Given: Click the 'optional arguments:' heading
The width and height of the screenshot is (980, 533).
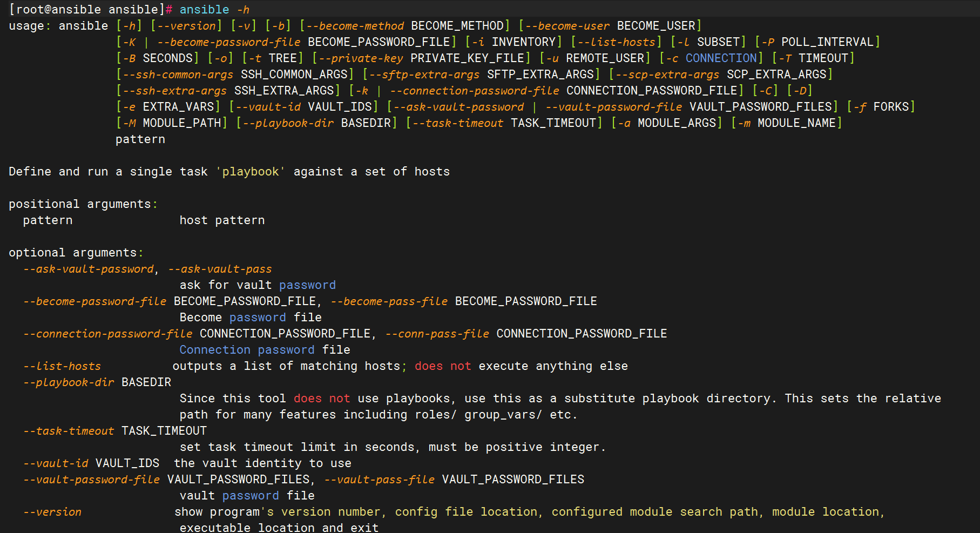Looking at the screenshot, I should (76, 253).
